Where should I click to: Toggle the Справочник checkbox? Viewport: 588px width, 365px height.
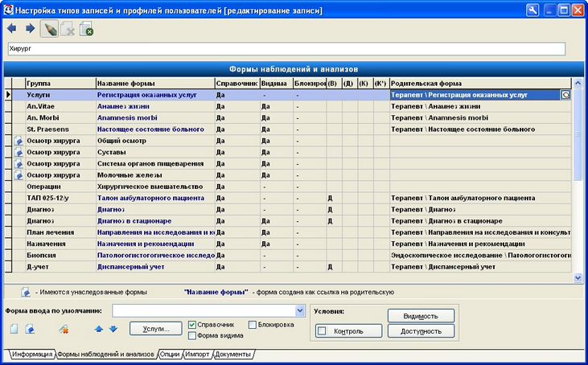[x=192, y=325]
